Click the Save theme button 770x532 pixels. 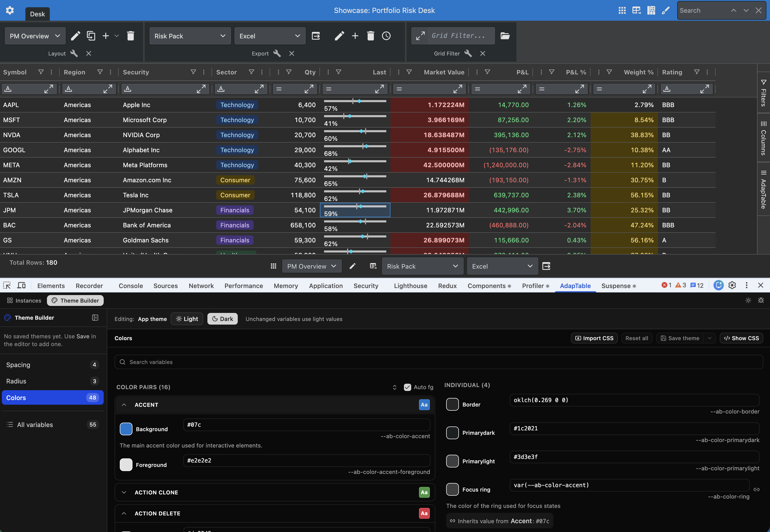click(680, 338)
